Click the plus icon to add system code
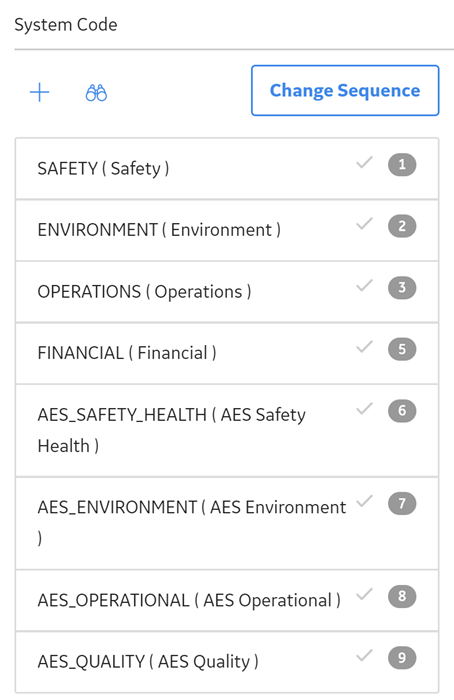This screenshot has height=700, width=454. click(39, 92)
